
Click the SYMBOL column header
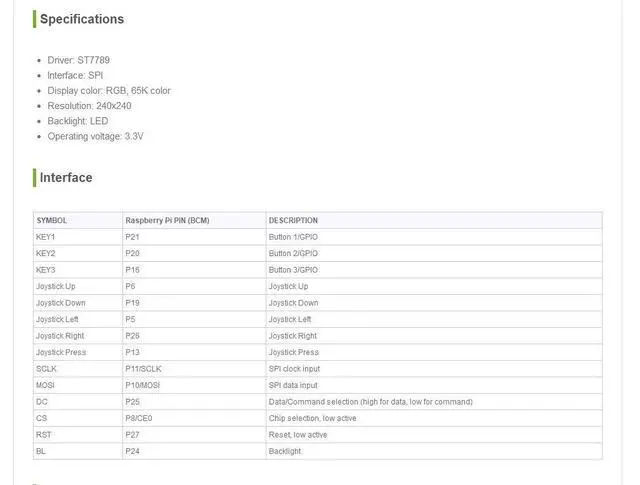pos(78,220)
